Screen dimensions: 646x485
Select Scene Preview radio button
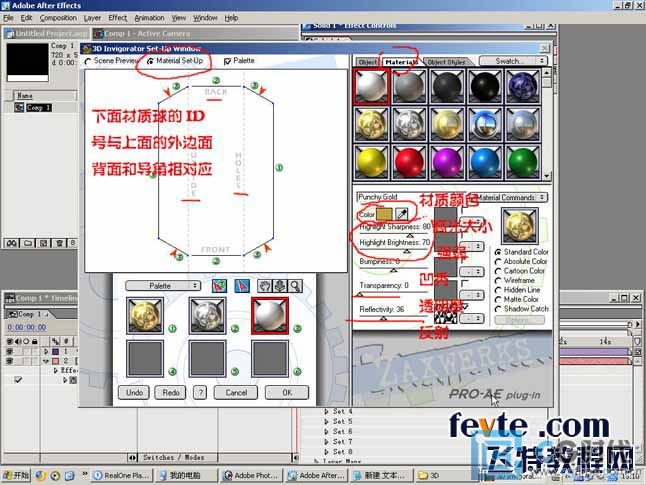click(88, 61)
